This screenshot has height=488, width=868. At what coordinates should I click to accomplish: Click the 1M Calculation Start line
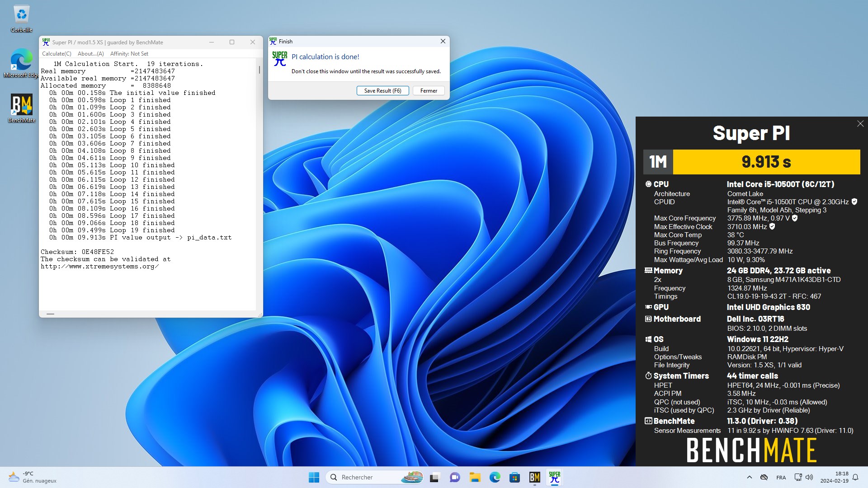click(128, 64)
